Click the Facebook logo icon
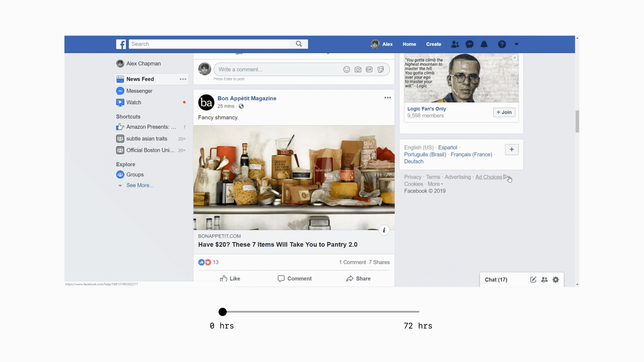 (121, 44)
